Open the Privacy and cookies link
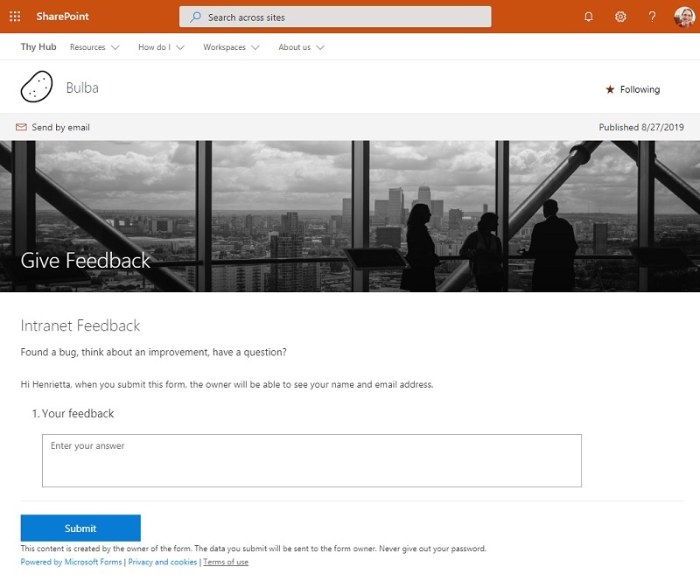This screenshot has height=588, width=700. click(x=163, y=562)
